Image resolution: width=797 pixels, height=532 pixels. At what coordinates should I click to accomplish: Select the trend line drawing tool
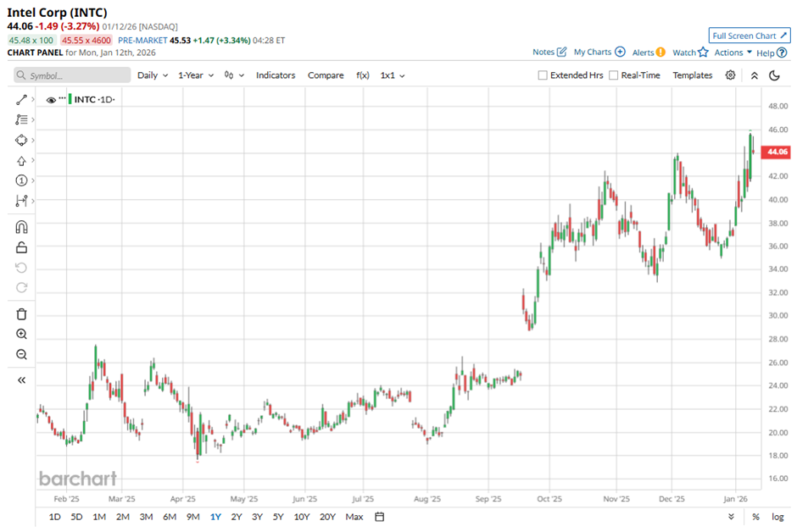tap(21, 99)
